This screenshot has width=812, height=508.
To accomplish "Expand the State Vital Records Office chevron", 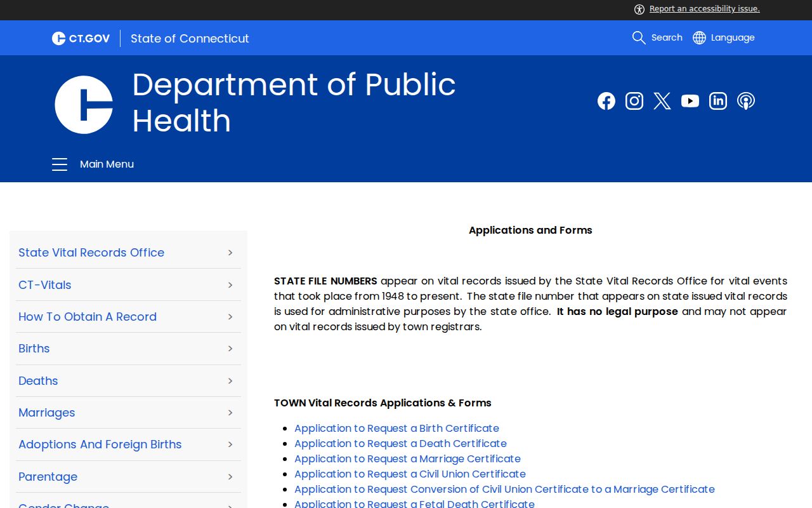I will click(230, 253).
